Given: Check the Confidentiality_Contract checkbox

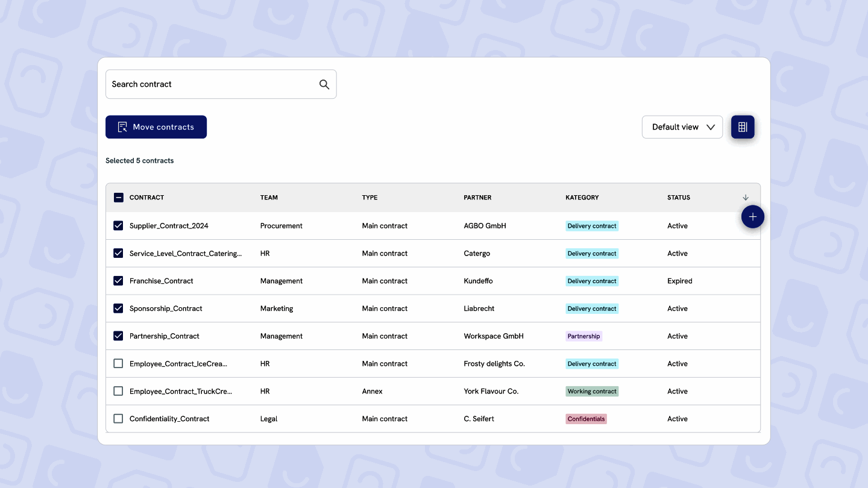Looking at the screenshot, I should pos(118,418).
